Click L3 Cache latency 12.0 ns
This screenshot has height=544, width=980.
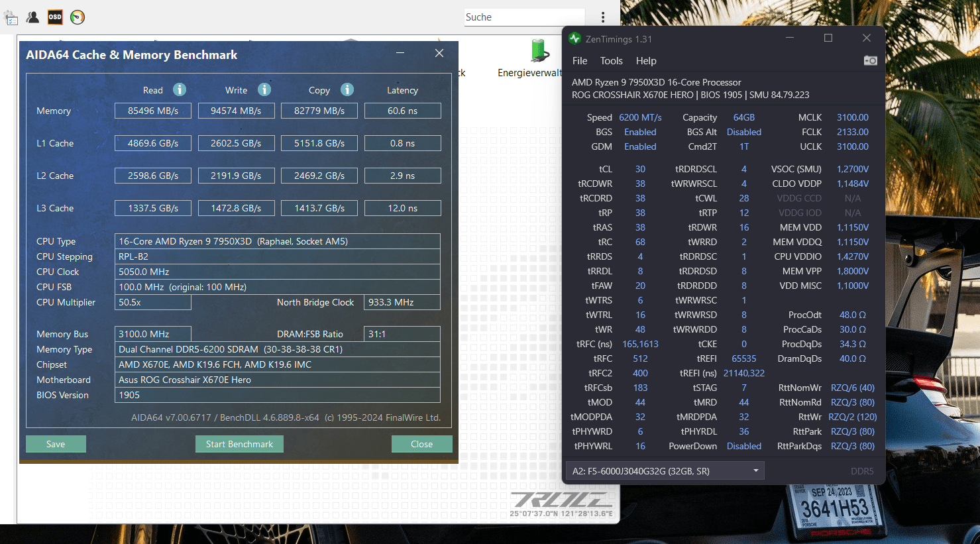402,208
